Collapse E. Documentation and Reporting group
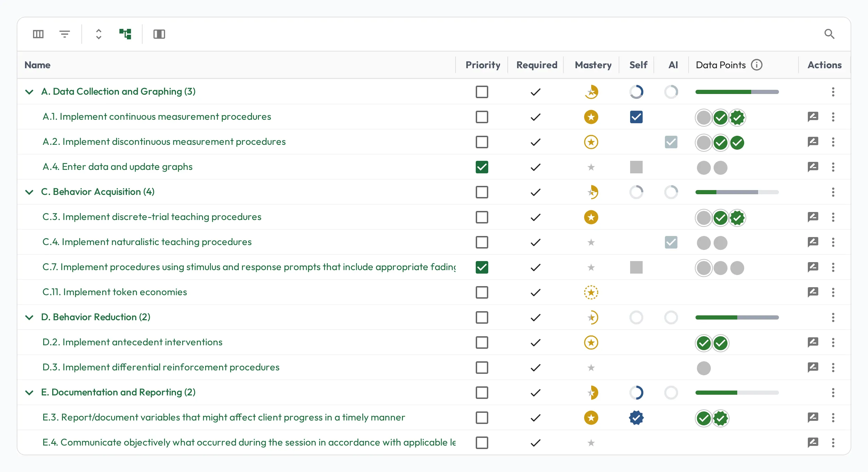Screen dimensions: 868x472 coord(30,393)
